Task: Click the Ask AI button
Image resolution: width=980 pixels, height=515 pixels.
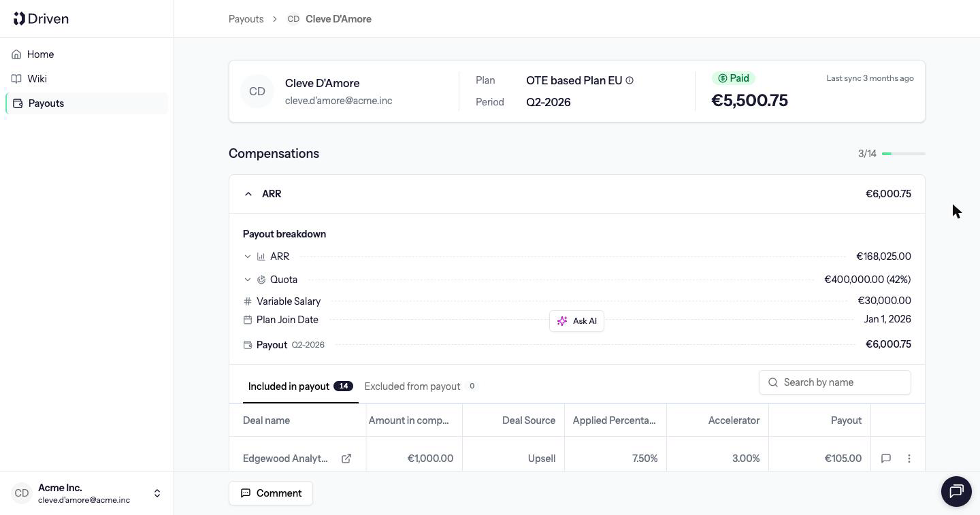Action: pos(576,321)
